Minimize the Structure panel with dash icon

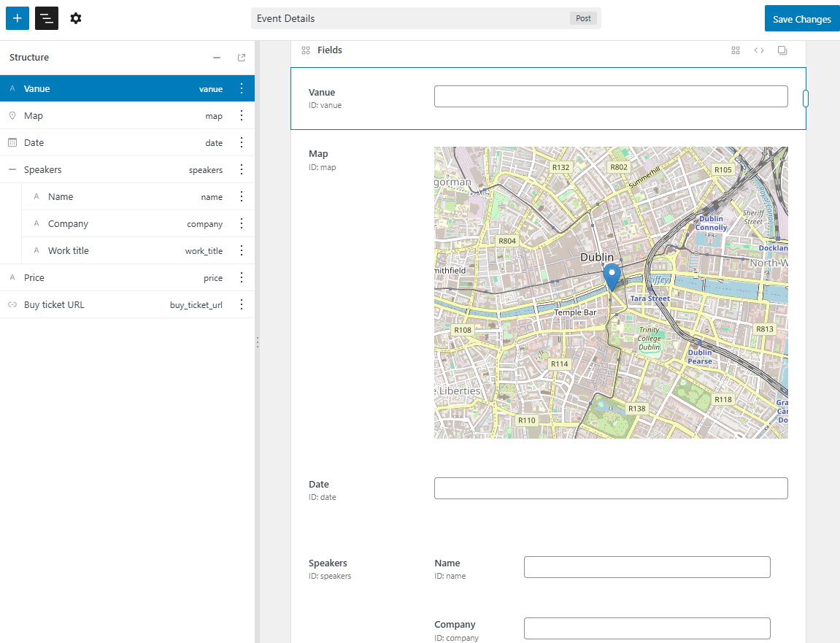coord(216,58)
